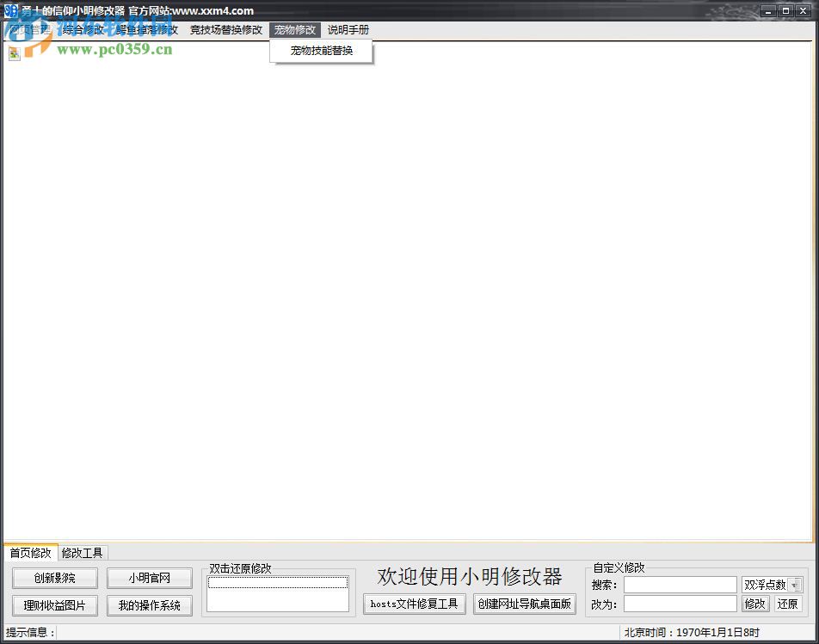
Task: Click the broken image icon in the browser area
Action: point(14,54)
